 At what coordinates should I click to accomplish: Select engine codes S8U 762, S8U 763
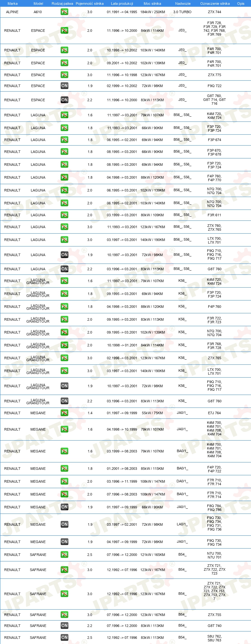[x=214, y=638]
